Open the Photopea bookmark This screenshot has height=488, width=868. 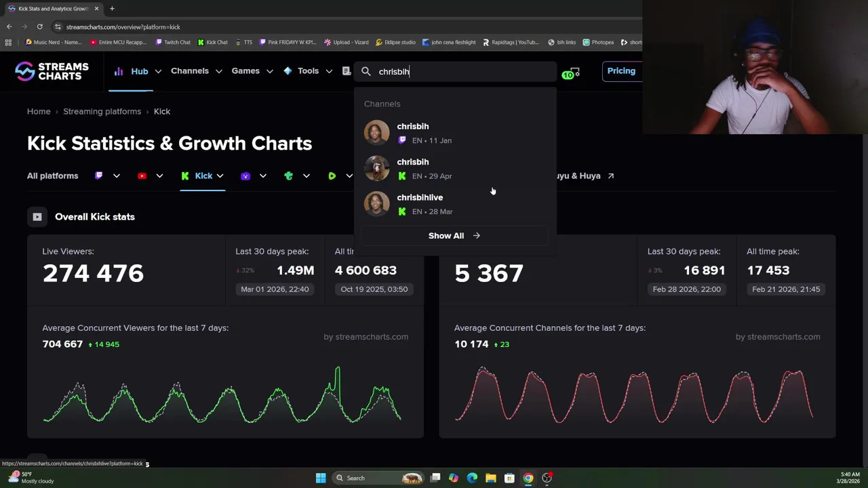click(x=598, y=42)
